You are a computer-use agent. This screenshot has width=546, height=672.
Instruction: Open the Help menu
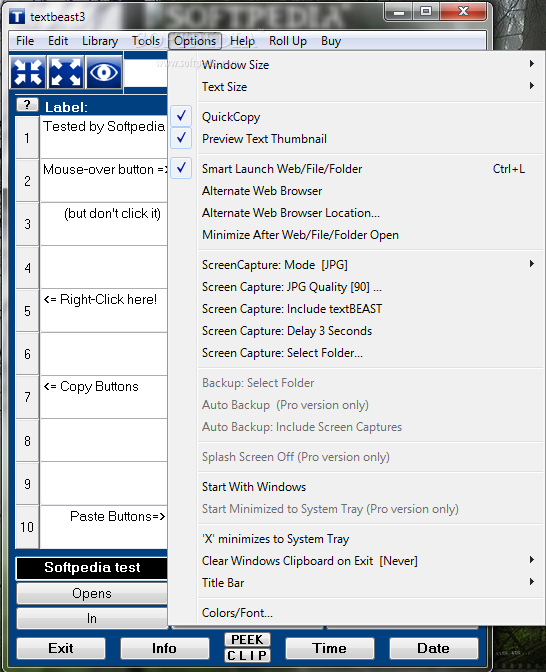(x=243, y=41)
